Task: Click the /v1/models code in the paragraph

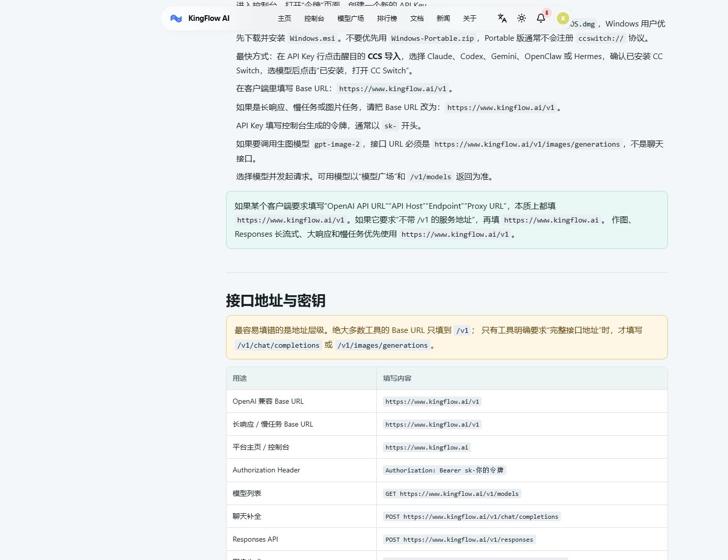Action: tap(431, 177)
